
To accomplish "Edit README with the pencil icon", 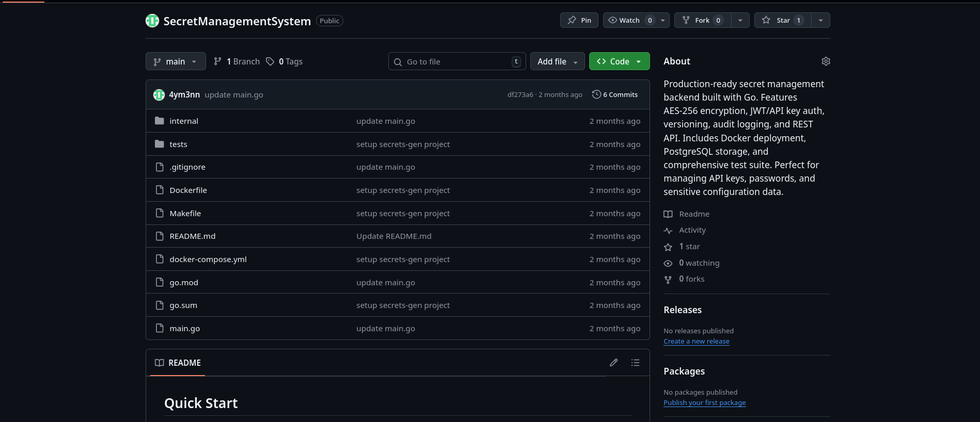I will point(613,363).
